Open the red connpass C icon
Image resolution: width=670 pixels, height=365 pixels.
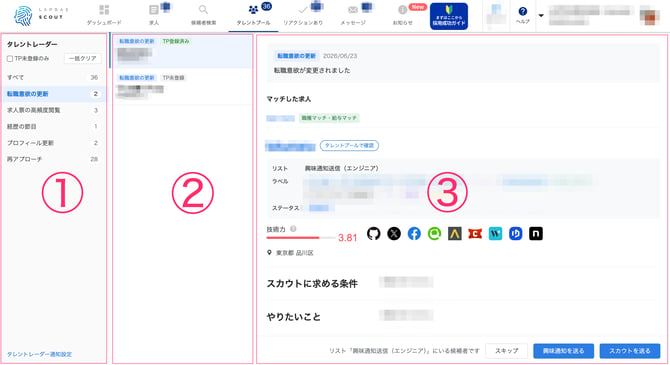pyautogui.click(x=475, y=233)
